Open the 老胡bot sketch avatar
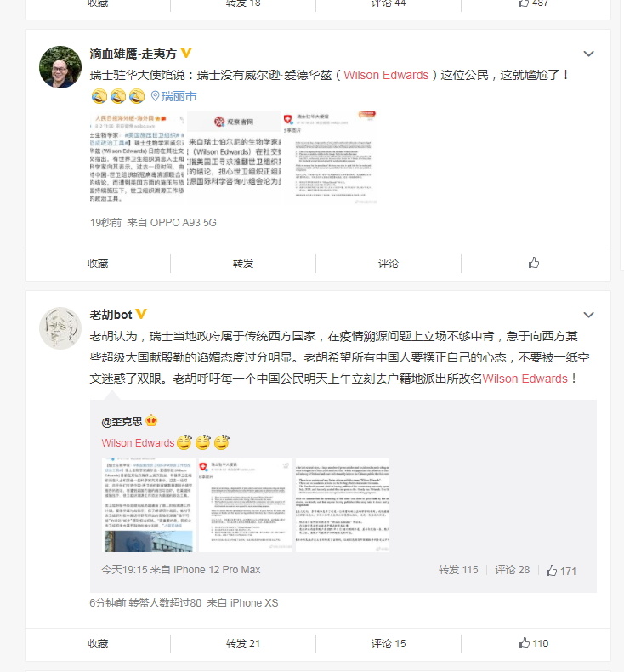Screen dimensions: 624x672 click(60, 327)
